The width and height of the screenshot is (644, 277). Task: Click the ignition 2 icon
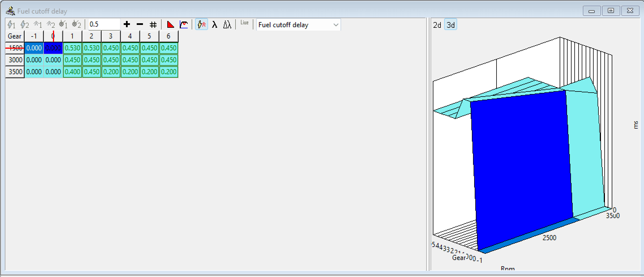[x=51, y=24]
